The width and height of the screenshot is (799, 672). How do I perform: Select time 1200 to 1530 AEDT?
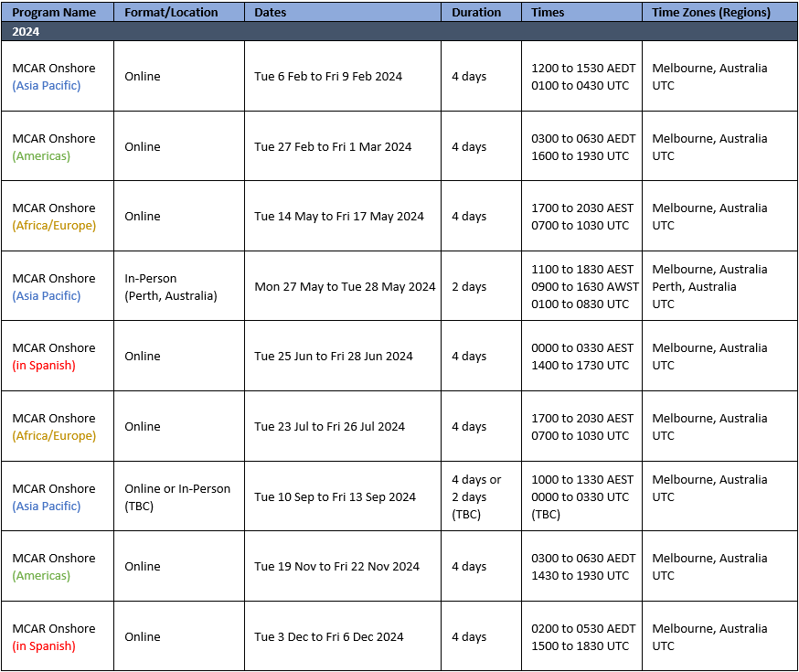[583, 69]
